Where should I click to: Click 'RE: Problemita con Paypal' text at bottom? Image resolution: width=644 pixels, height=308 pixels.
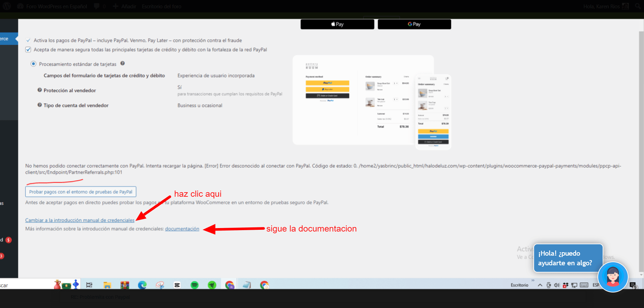(x=100, y=297)
